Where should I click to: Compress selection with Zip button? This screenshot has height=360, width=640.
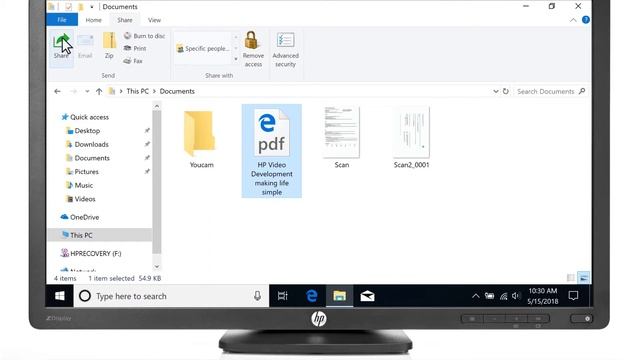tap(109, 46)
